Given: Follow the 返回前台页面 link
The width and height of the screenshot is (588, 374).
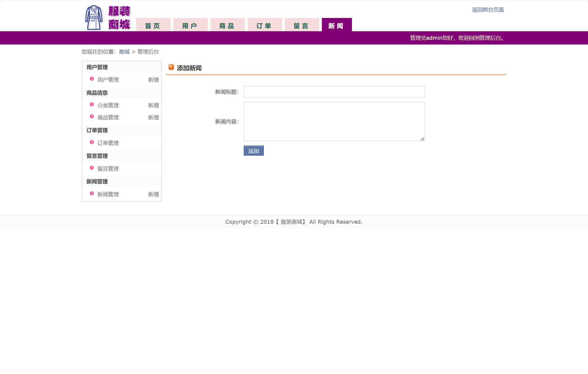Looking at the screenshot, I should pyautogui.click(x=488, y=10).
